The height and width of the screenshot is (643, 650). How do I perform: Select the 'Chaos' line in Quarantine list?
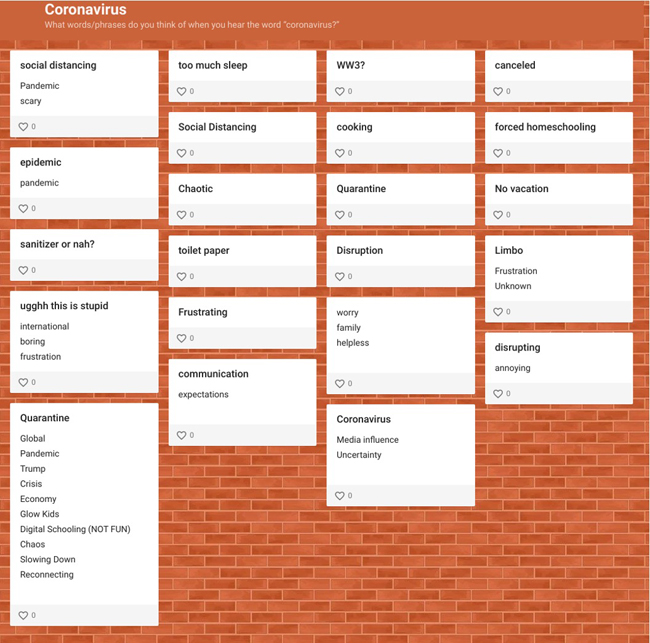[x=32, y=544]
